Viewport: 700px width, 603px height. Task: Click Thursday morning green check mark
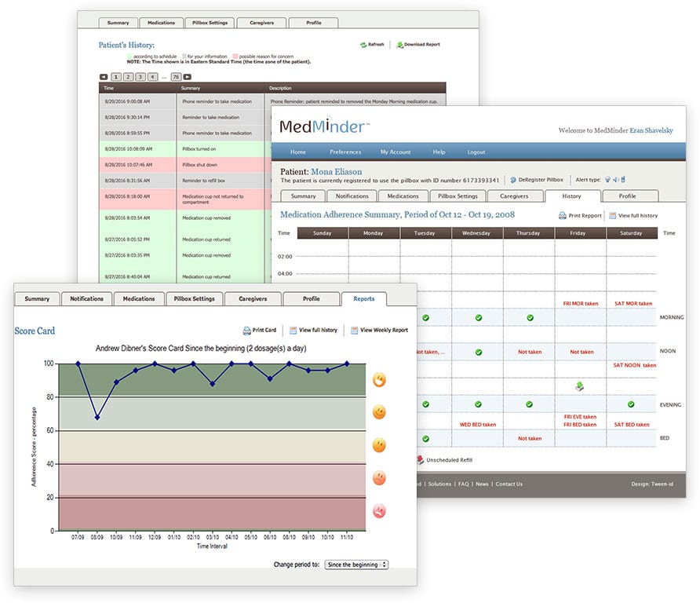[x=530, y=318]
